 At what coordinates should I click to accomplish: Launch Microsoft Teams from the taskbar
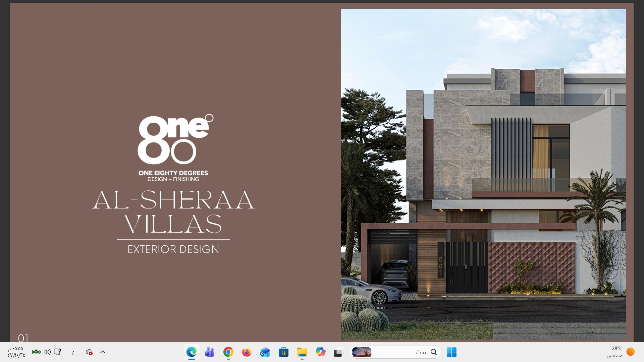(210, 352)
